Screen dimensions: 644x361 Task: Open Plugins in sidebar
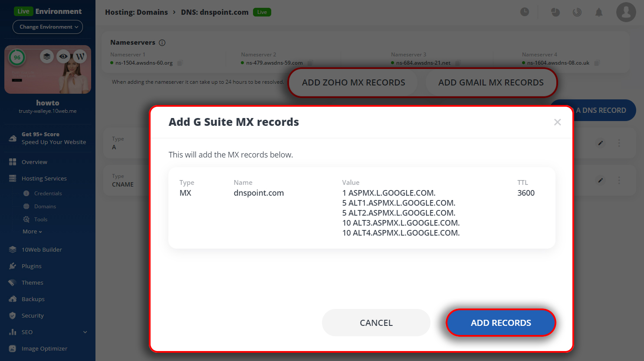(x=31, y=266)
